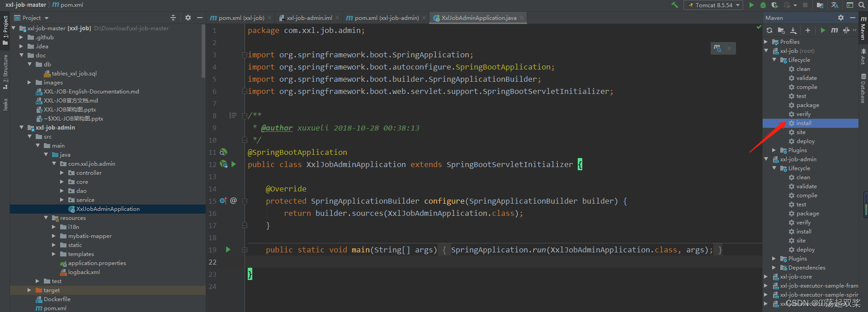Switch to pom.xml (xxl-job) editor tab
This screenshot has width=868, height=312.
pyautogui.click(x=241, y=18)
